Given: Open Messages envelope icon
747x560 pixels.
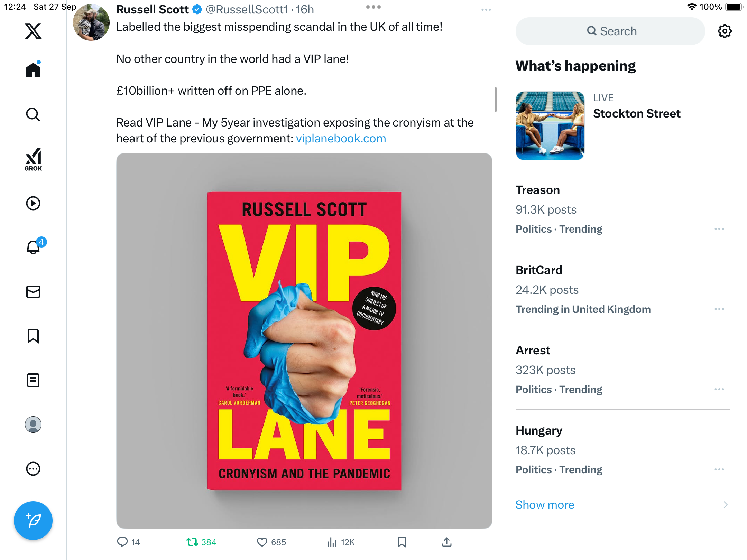Looking at the screenshot, I should [33, 292].
